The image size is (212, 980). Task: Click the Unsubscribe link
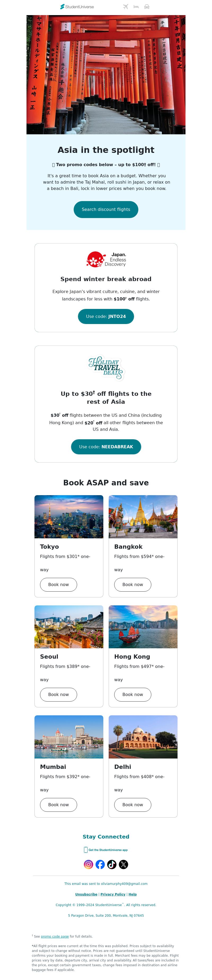(86, 894)
